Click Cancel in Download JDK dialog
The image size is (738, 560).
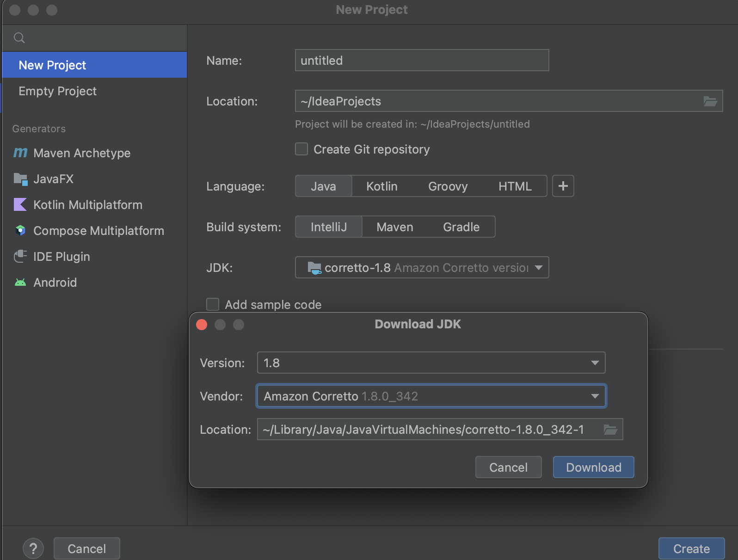[x=508, y=467]
